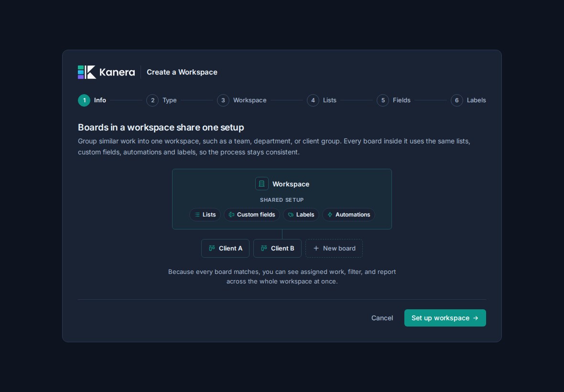The image size is (564, 392).
Task: Cancel workspace creation
Action: (382, 318)
